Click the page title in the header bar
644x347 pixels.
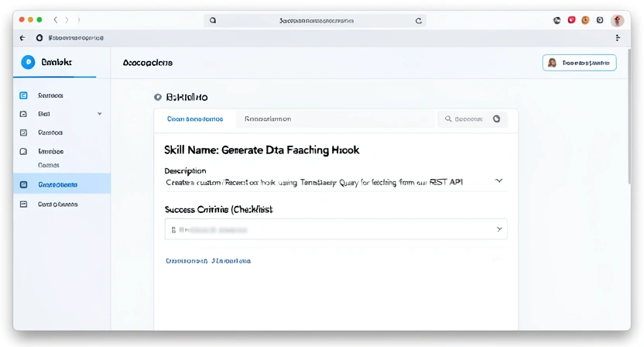click(x=147, y=63)
